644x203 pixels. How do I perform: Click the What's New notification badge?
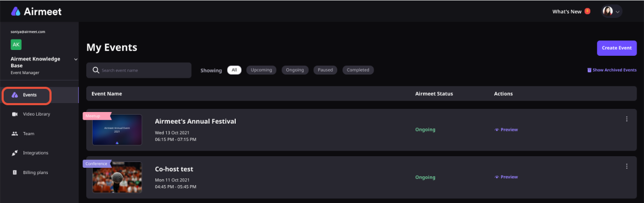(587, 11)
